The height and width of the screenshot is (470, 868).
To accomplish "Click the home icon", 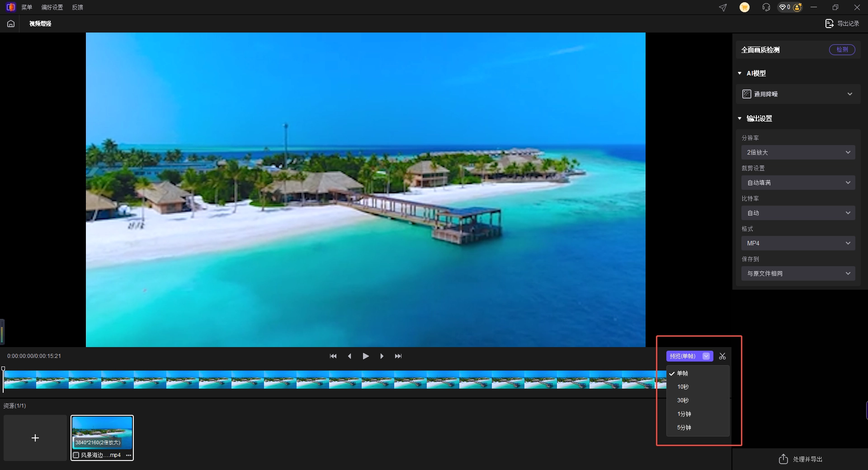I will pos(11,23).
